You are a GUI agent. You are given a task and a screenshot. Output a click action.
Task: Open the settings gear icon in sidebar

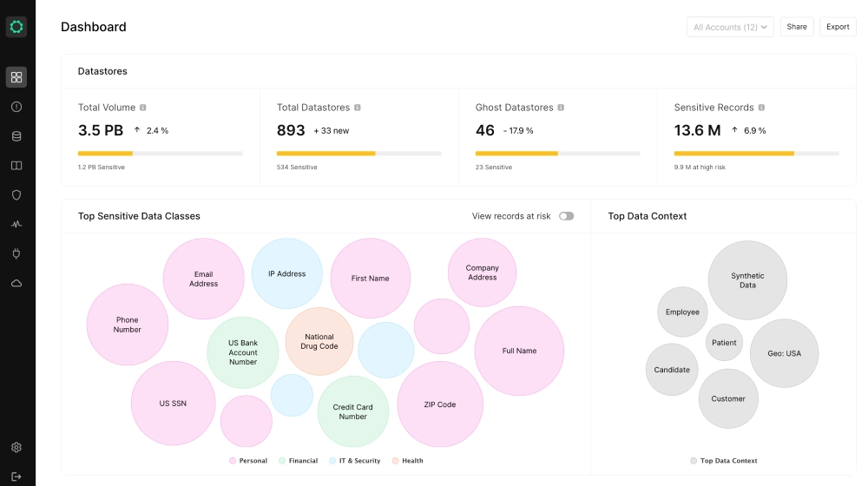click(x=16, y=448)
